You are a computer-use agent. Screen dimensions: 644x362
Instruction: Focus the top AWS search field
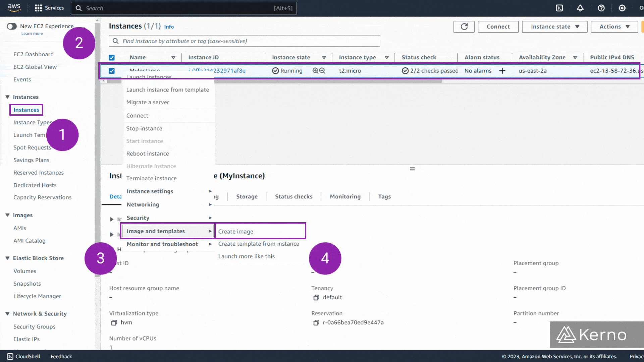pos(184,8)
